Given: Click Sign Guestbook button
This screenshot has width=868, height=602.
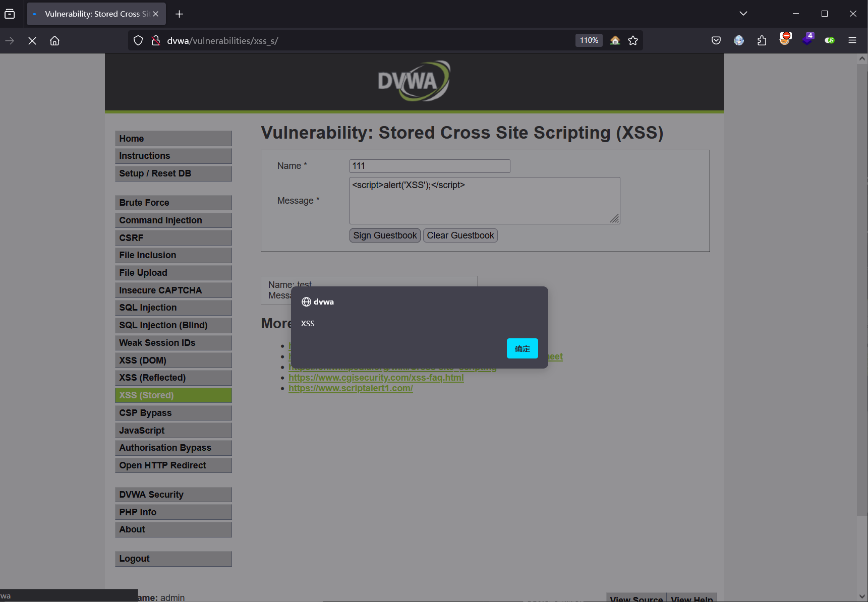Looking at the screenshot, I should (x=385, y=235).
